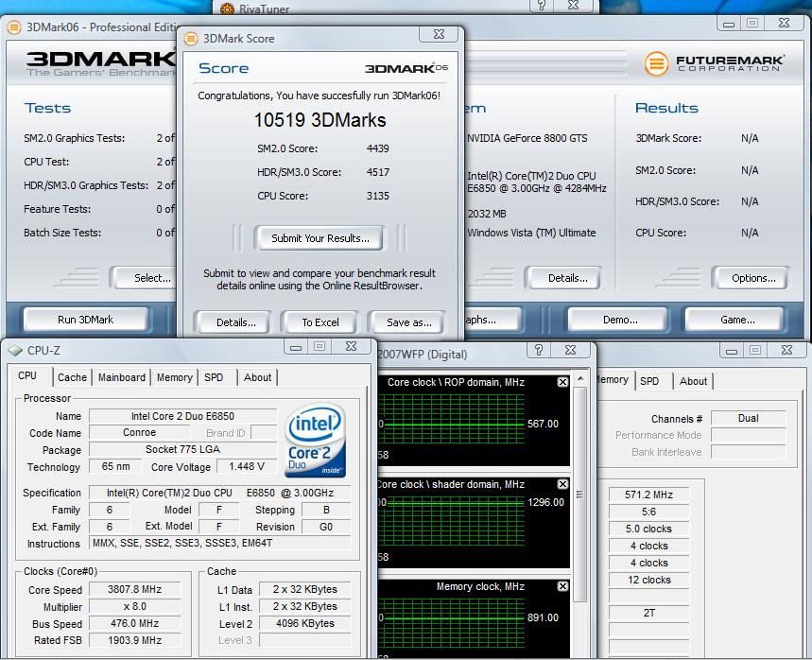This screenshot has width=812, height=660.
Task: Click the RivaTuner title bar icon
Action: 228,9
